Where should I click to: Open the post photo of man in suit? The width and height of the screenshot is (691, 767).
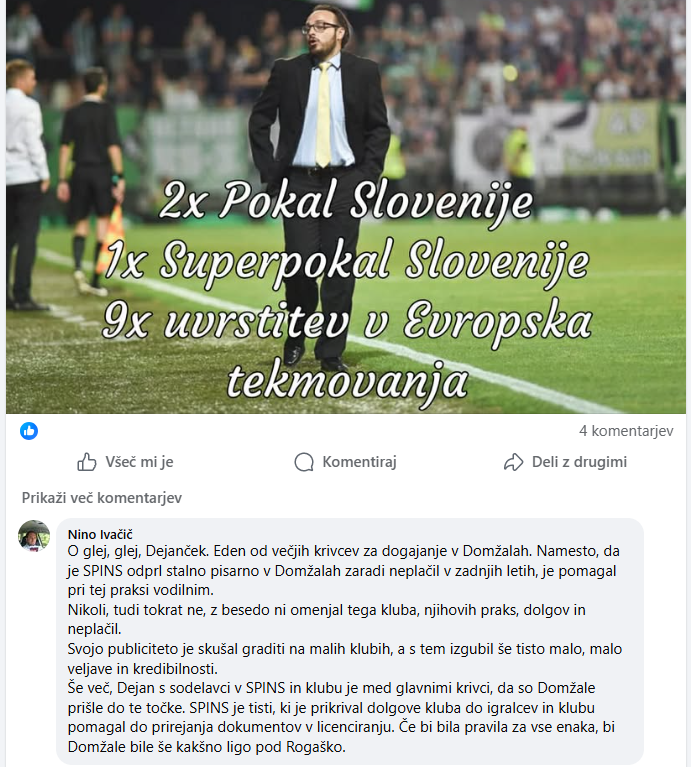click(346, 207)
